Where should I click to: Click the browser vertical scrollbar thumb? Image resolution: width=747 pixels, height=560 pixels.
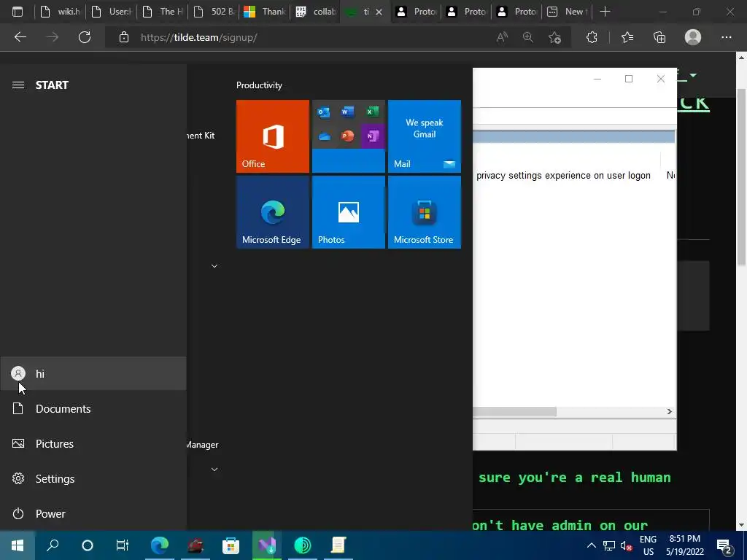click(x=741, y=177)
